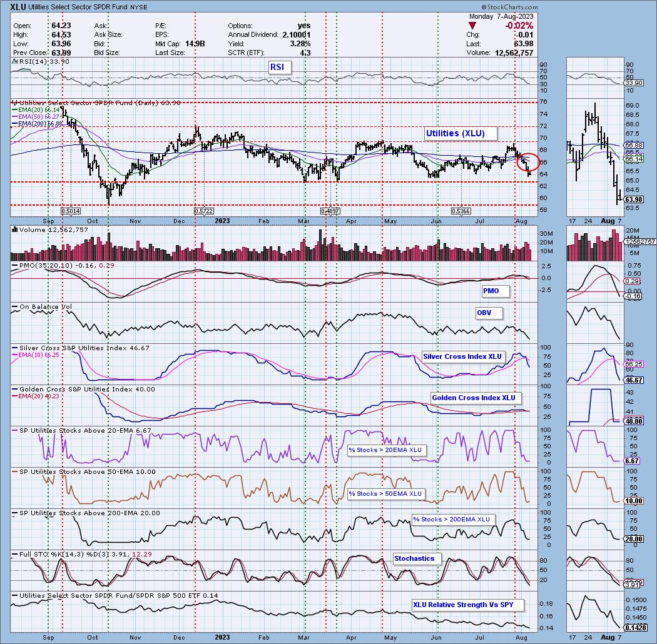Click the SCTR (ETF) value 4.3
The width and height of the screenshot is (657, 644).
pyautogui.click(x=305, y=53)
